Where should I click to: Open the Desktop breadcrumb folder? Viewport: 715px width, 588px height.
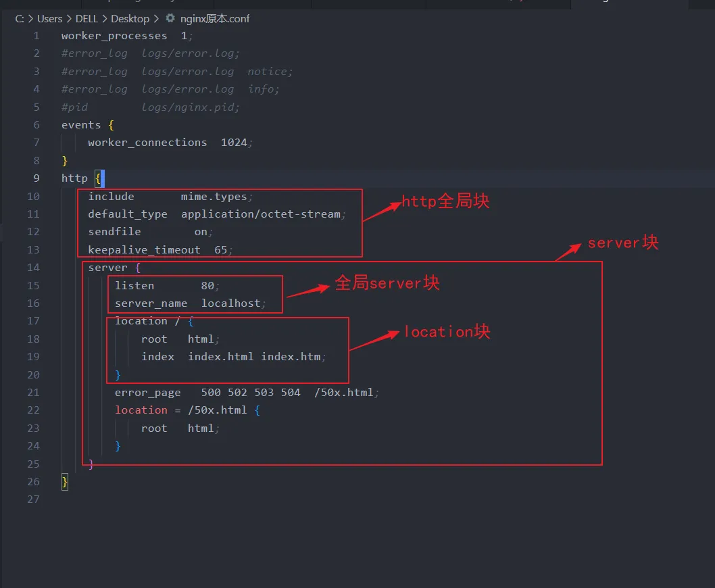pos(130,18)
